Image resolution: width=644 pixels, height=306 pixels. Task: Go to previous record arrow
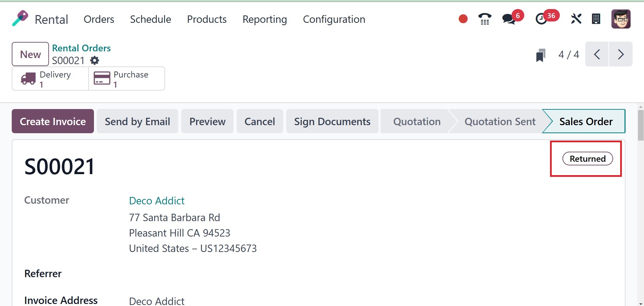click(x=597, y=54)
